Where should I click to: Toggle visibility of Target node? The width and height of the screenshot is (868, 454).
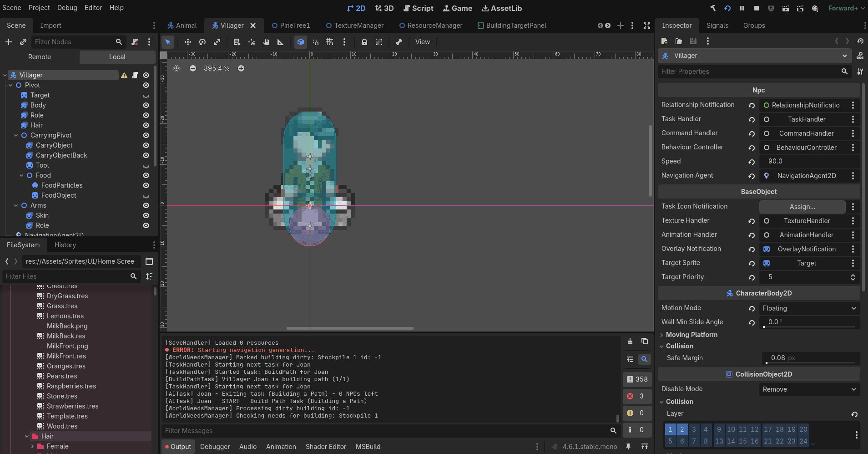click(x=146, y=96)
